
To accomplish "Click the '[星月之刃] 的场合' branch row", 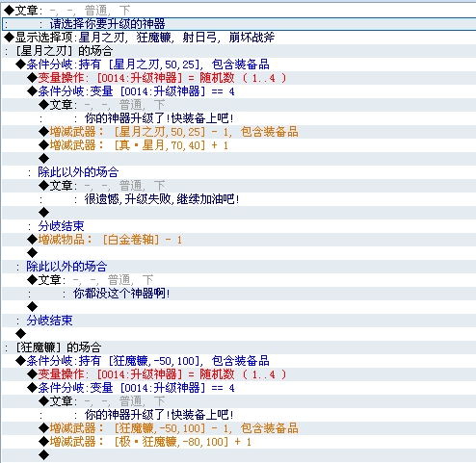I will coord(239,51).
